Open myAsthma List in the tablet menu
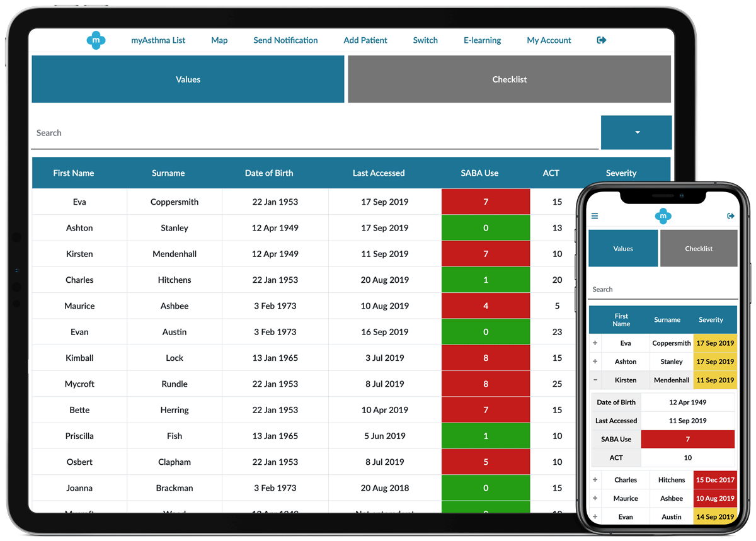Viewport: 756px width, 541px height. point(158,40)
